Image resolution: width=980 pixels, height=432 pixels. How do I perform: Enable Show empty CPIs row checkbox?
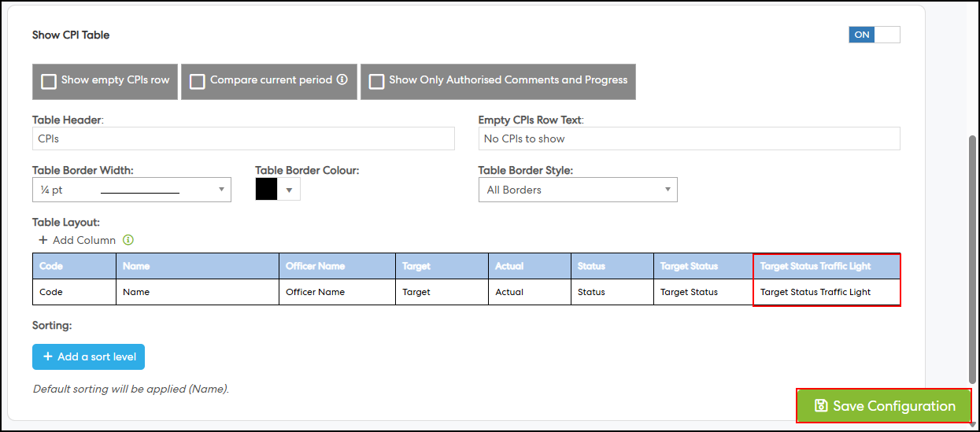tap(49, 81)
